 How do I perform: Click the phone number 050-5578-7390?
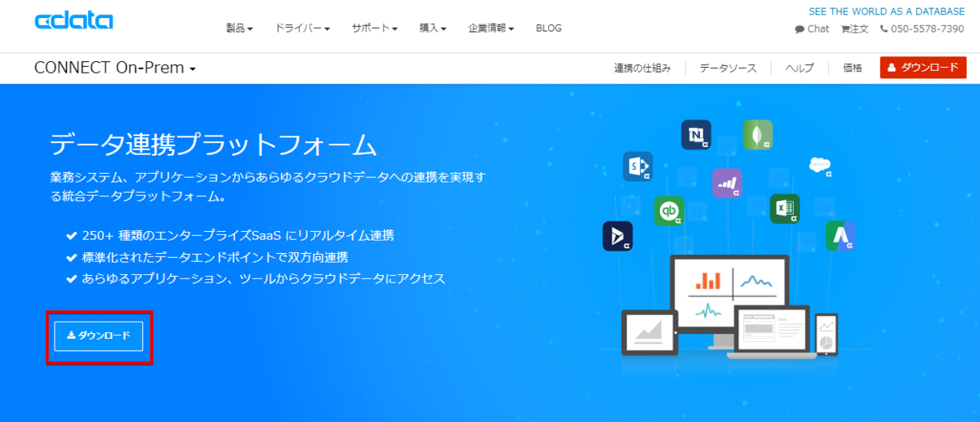(922, 29)
